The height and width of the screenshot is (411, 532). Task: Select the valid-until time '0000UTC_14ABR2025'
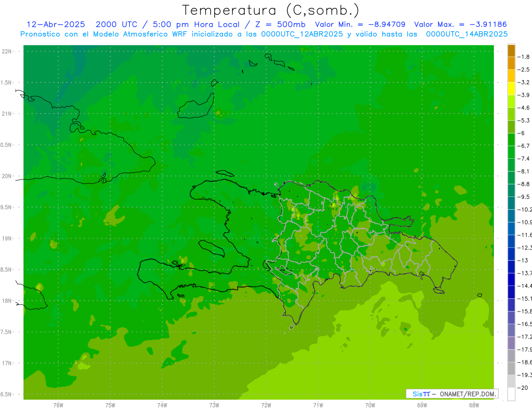467,34
